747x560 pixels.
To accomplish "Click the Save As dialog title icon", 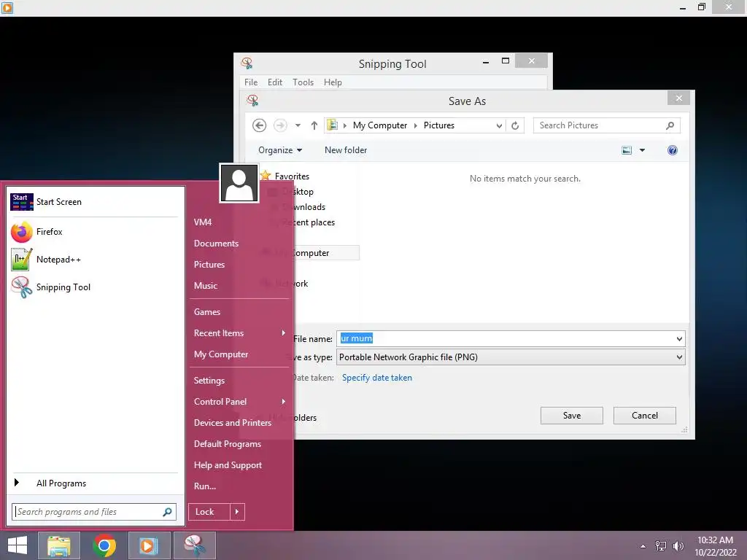I will pos(252,101).
